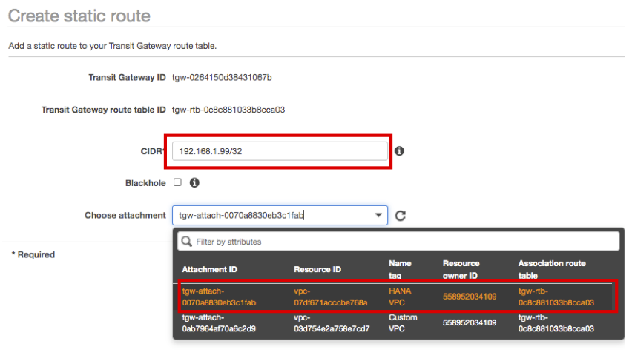This screenshot has width=632, height=364.
Task: Click the Choose attachment combo box field
Action: click(x=271, y=216)
